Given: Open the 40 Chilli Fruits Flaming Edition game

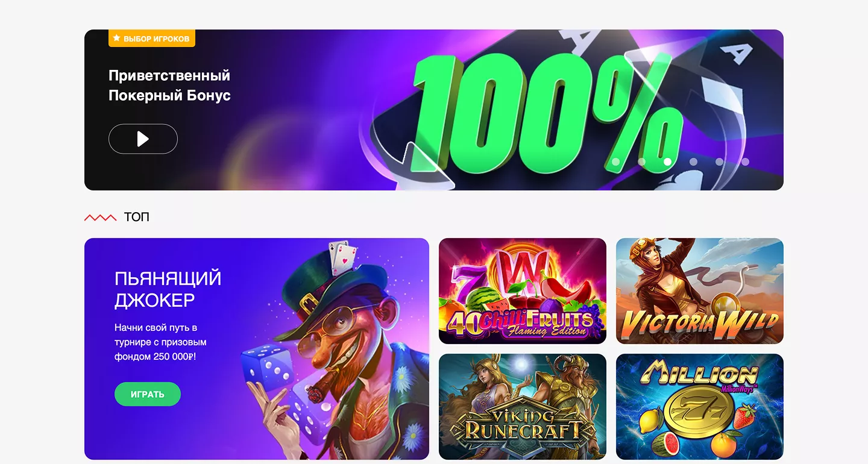Looking at the screenshot, I should tap(523, 291).
